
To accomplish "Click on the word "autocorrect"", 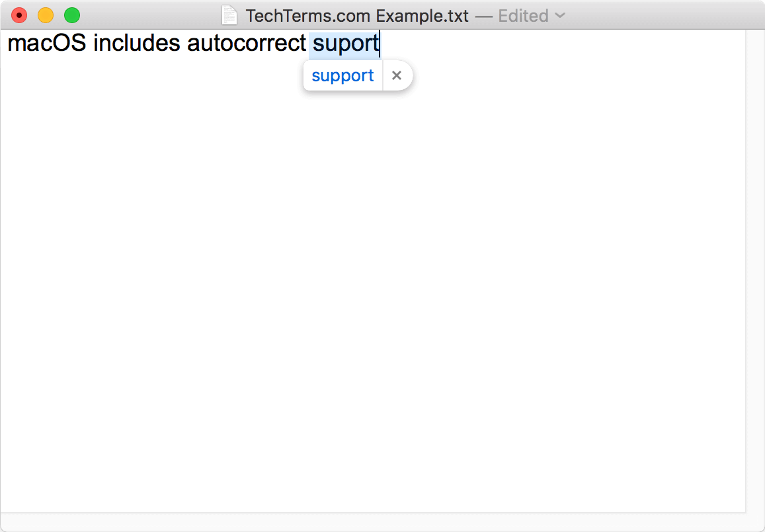I will click(247, 43).
